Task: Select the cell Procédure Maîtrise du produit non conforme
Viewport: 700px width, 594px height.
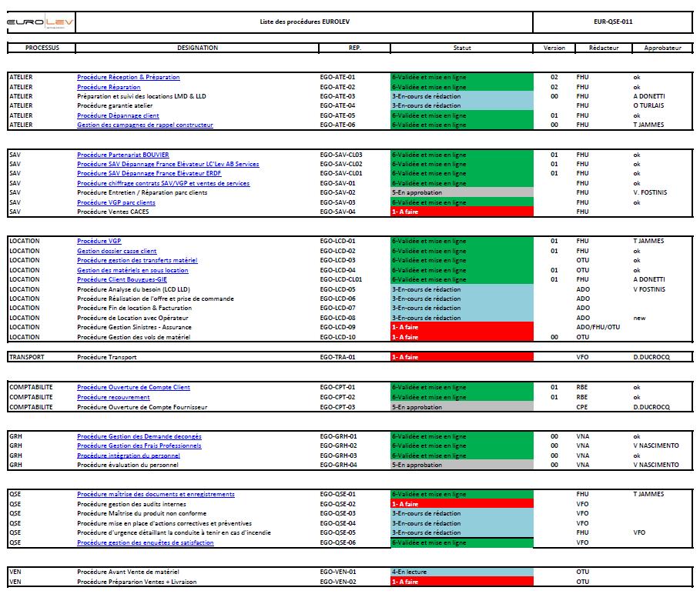Action: pos(142,513)
